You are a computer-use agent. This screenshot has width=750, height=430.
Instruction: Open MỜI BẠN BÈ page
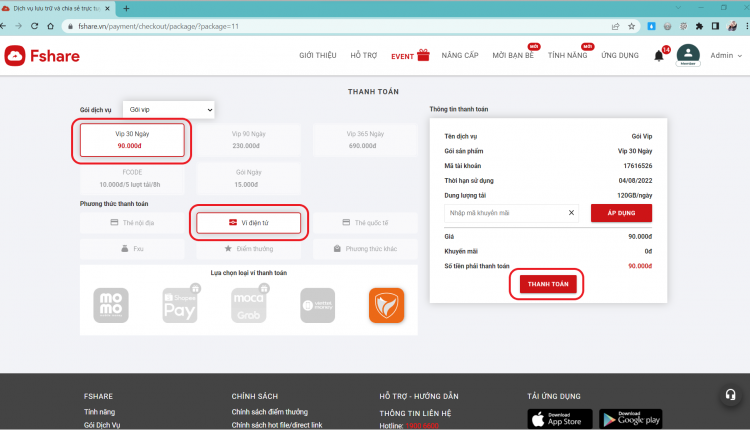(x=513, y=55)
